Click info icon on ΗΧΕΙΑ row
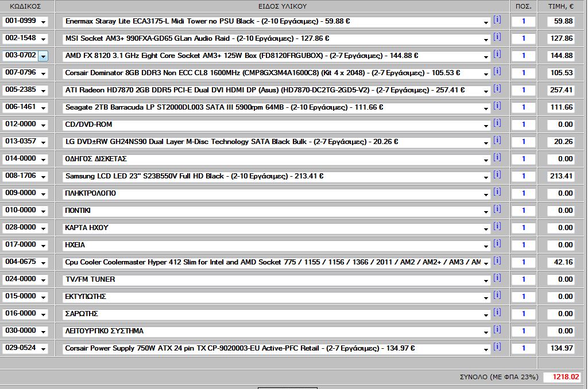Viewport: 588px width, 389px height. click(x=497, y=244)
